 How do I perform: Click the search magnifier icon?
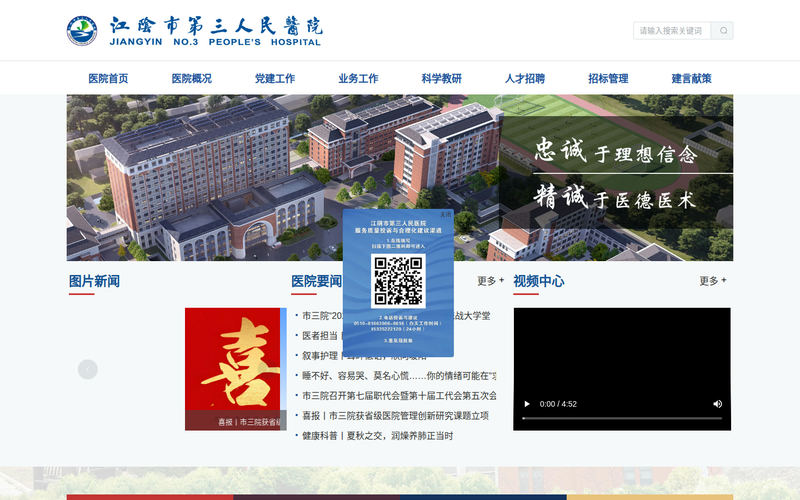point(723,31)
